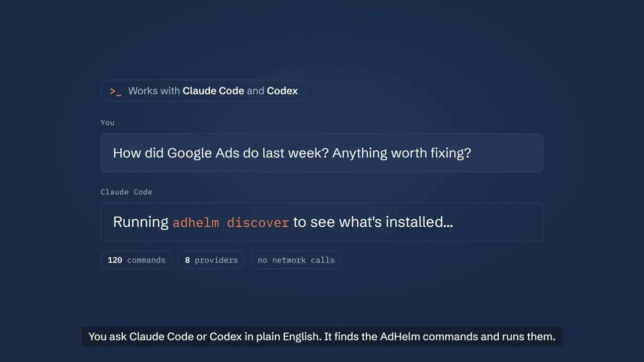The height and width of the screenshot is (362, 644).
Task: Select the 'no network calls' chip
Action: [x=296, y=260]
